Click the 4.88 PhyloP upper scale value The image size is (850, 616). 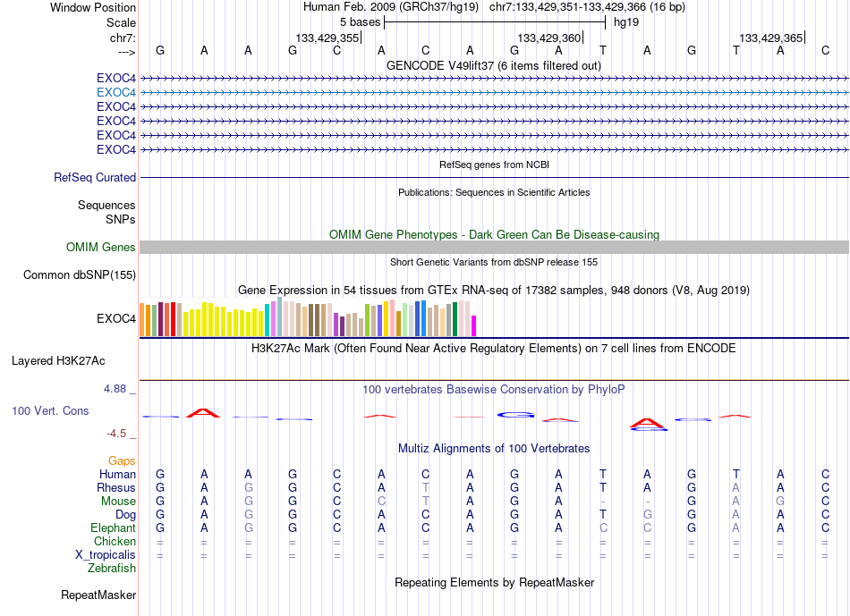pyautogui.click(x=115, y=388)
